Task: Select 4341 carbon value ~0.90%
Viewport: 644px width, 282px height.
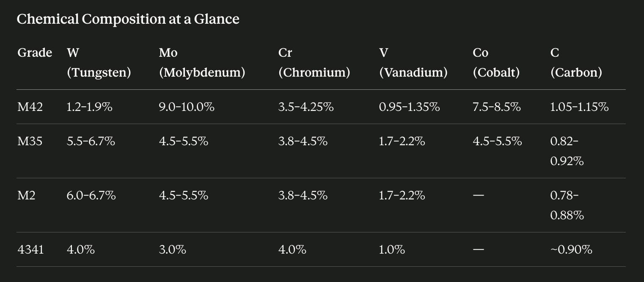Action: [x=571, y=249]
